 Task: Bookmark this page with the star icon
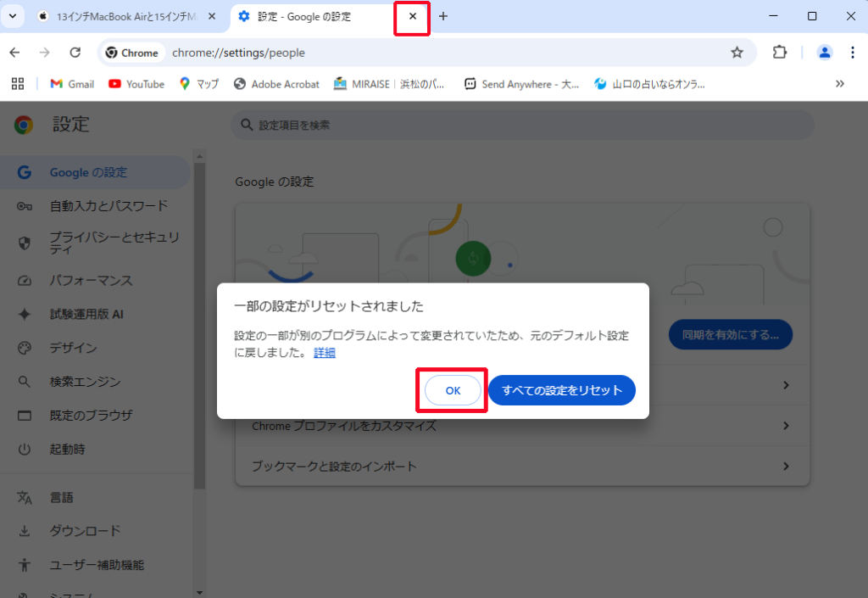click(737, 53)
